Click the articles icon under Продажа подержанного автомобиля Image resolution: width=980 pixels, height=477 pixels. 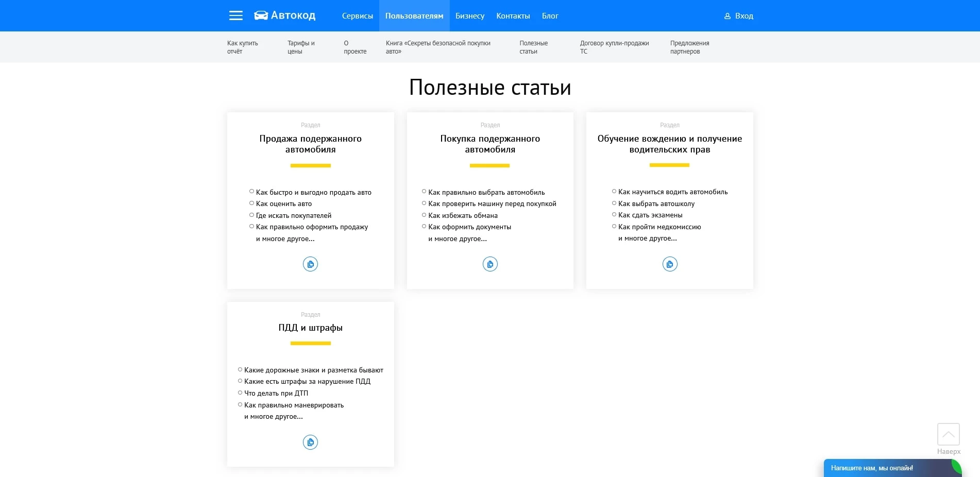310,264
